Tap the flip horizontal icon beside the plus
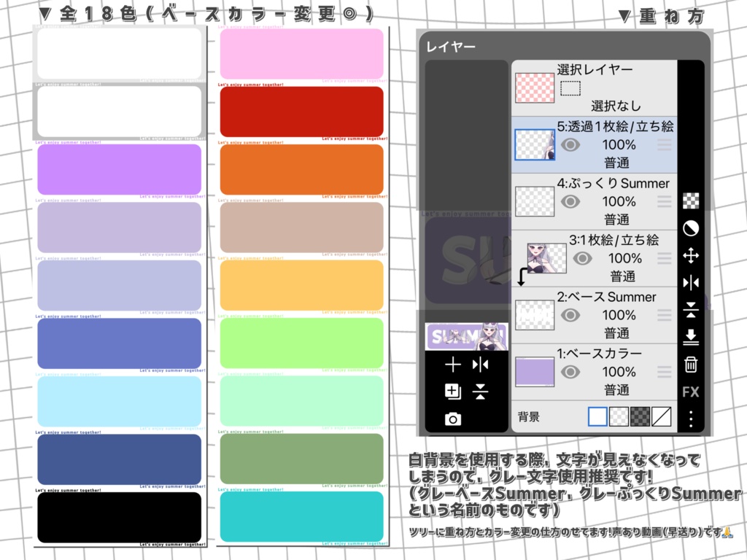This screenshot has height=560, width=747. [480, 365]
